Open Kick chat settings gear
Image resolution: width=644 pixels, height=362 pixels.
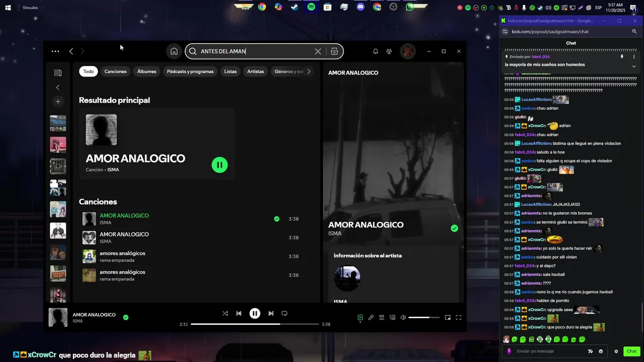pos(616,351)
